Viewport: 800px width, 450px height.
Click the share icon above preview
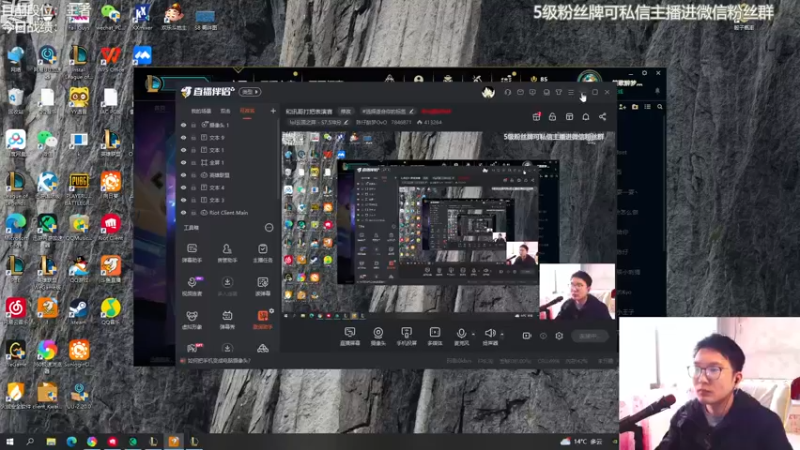click(x=603, y=117)
